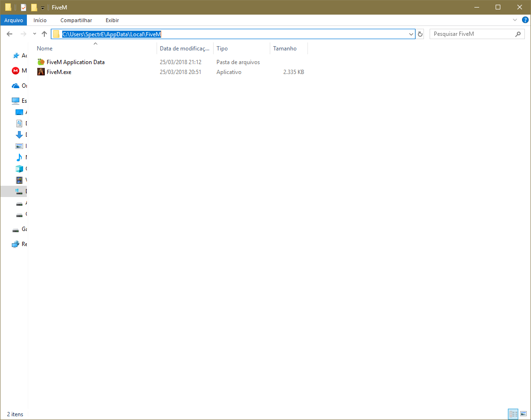Click the back navigation arrow

pos(9,34)
